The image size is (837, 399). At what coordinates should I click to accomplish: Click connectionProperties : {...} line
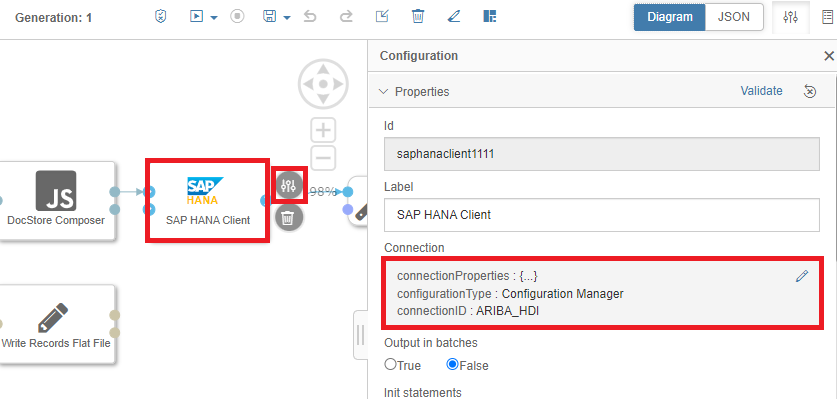click(467, 276)
